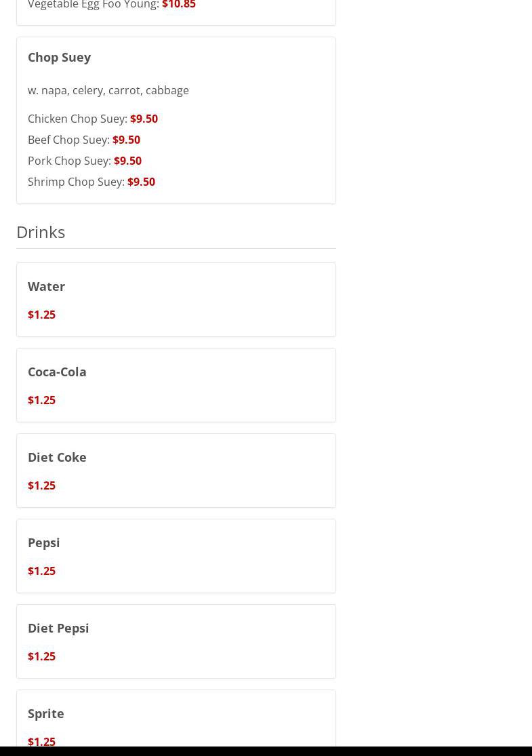The width and height of the screenshot is (532, 756).
Task: Click the $1.25 price under Pepsi
Action: [x=41, y=571]
